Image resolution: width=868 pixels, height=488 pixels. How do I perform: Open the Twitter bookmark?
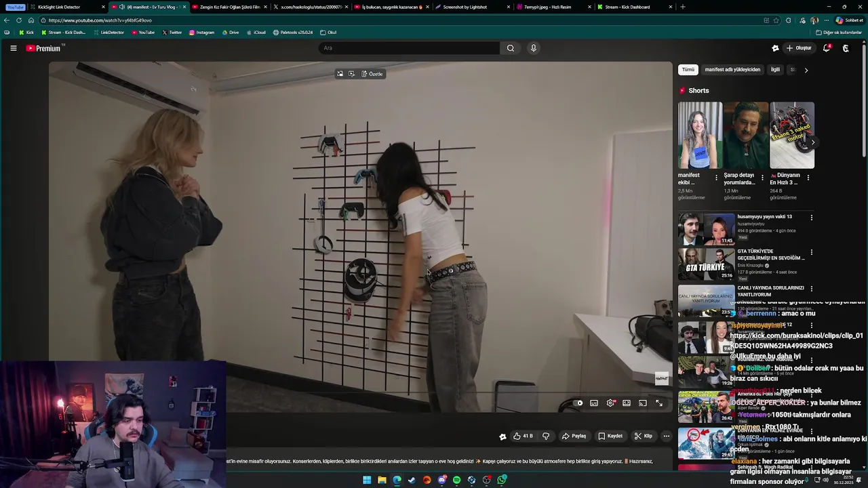click(x=172, y=33)
